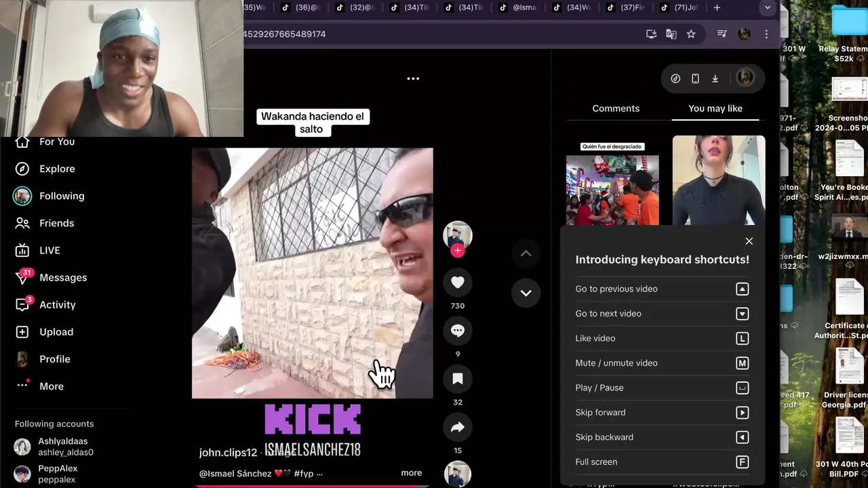Click the get app phone icon
The image size is (868, 488).
(x=695, y=79)
